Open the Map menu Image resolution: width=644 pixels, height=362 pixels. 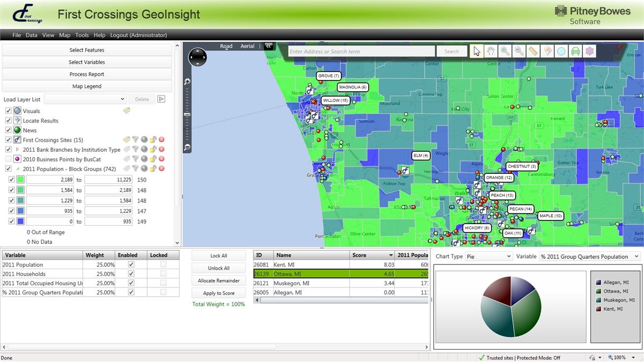[x=64, y=35]
